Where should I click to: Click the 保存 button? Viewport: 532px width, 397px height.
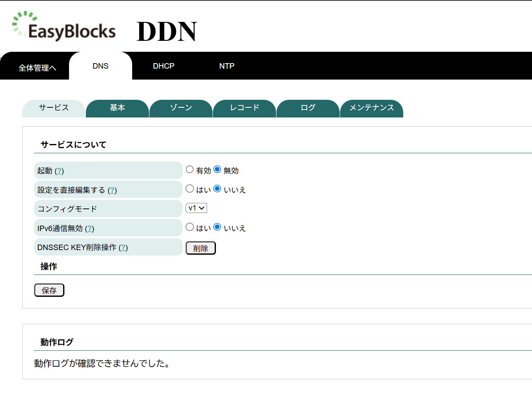(49, 290)
